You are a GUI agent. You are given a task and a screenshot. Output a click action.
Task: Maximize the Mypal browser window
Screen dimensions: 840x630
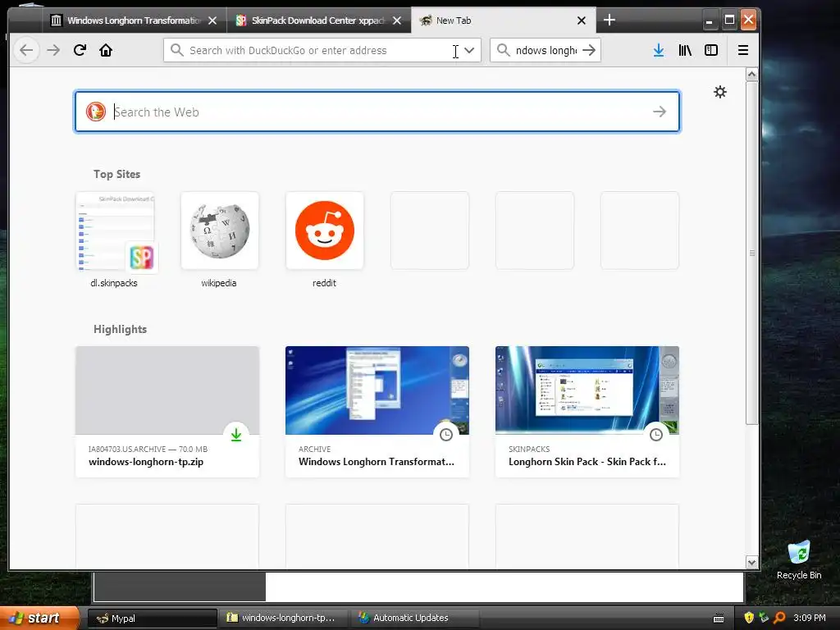[x=729, y=21]
